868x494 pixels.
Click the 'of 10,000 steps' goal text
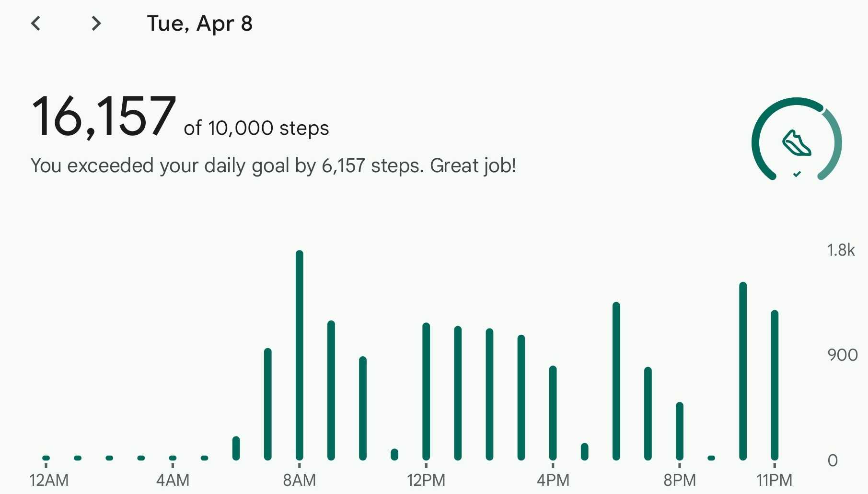[256, 128]
